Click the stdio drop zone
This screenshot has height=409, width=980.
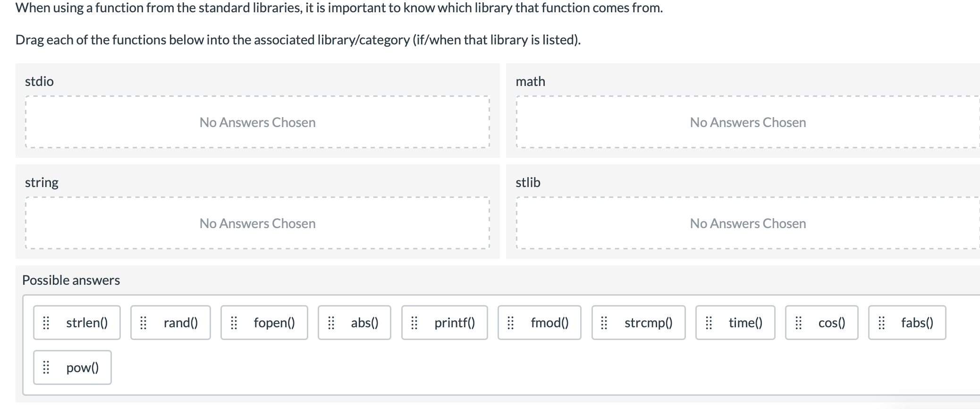click(257, 122)
